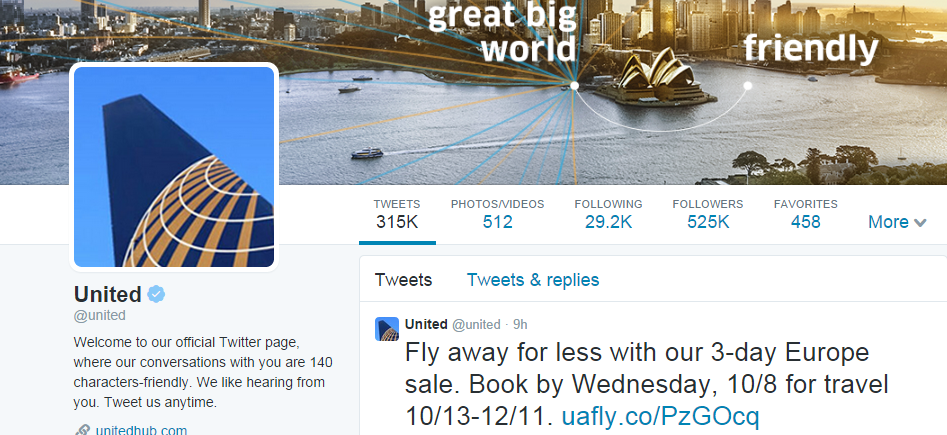This screenshot has width=947, height=435.
Task: Open United's large profile avatar image
Action: [174, 167]
